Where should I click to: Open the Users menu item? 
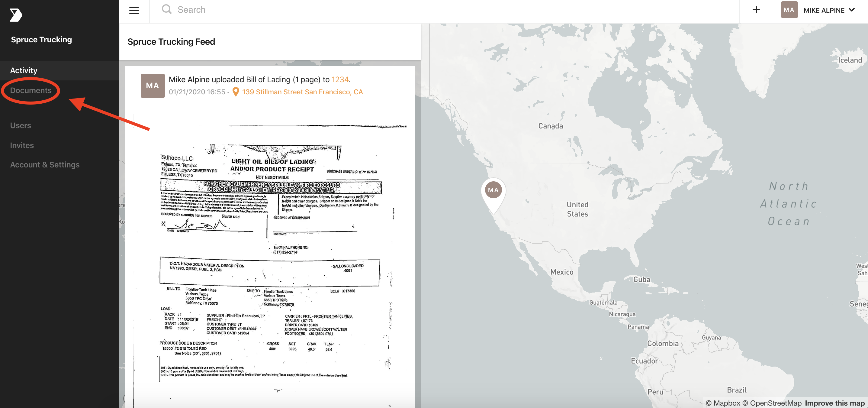21,125
